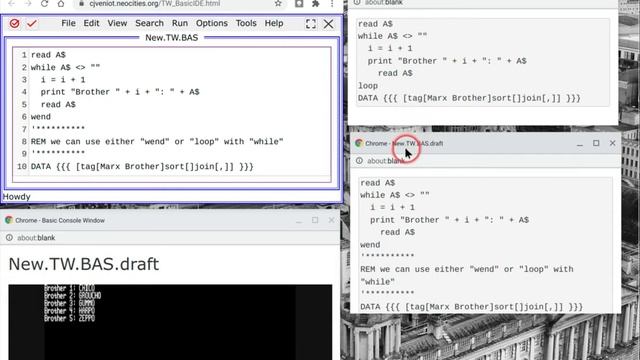Click the red circled check icon in IDE toolbar
The width and height of the screenshot is (640, 360).
click(14, 24)
